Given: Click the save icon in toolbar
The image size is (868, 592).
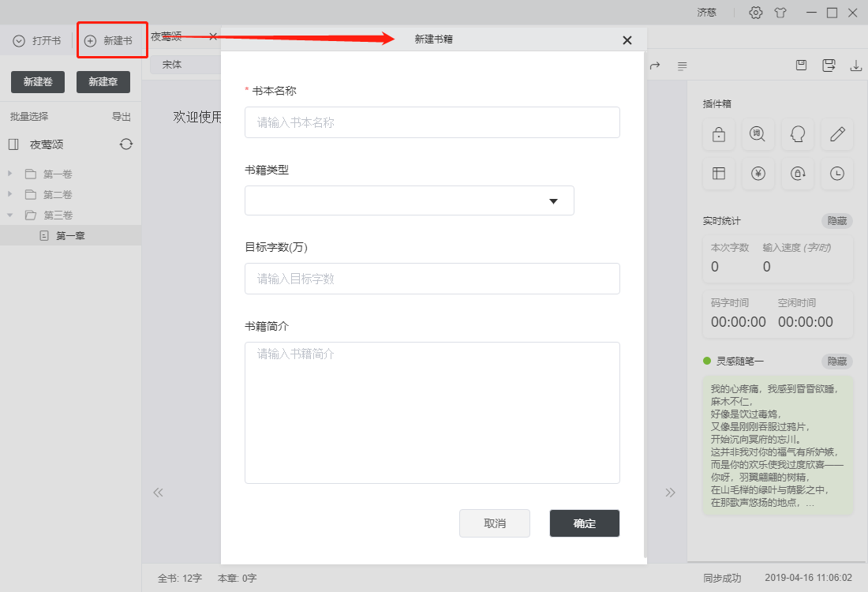Looking at the screenshot, I should tap(801, 66).
